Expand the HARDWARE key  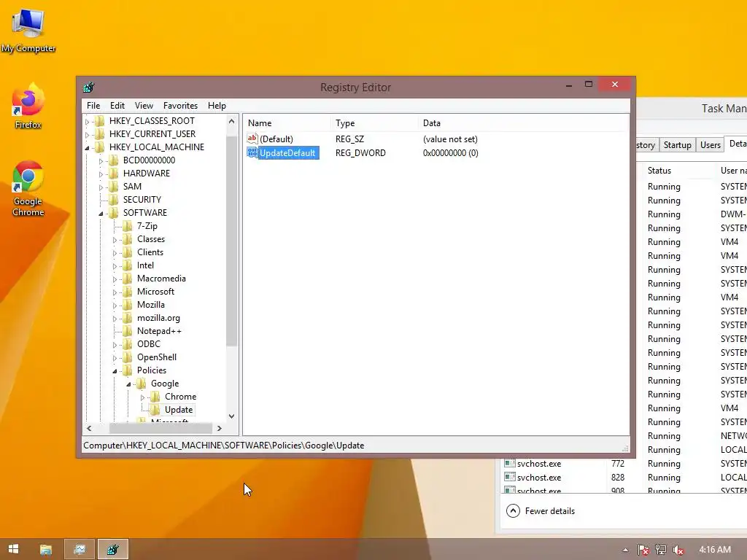[101, 174]
